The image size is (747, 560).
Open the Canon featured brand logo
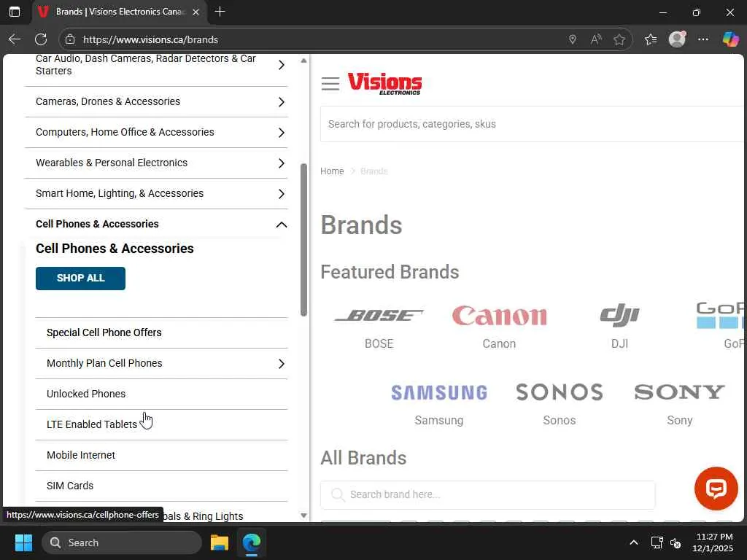pos(499,316)
